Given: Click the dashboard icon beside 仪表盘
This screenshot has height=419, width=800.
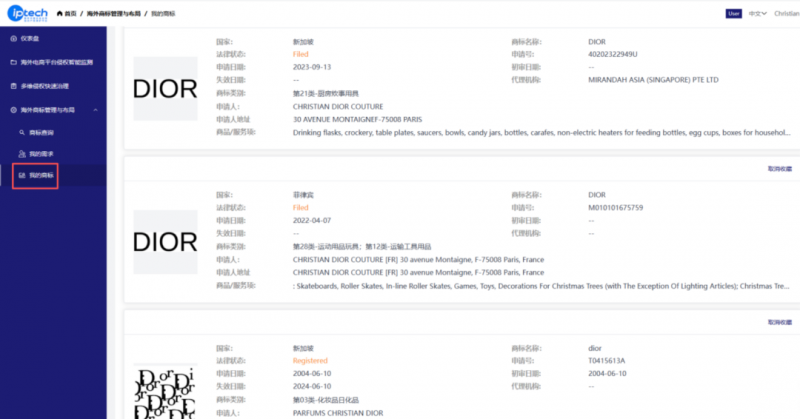Looking at the screenshot, I should pyautogui.click(x=11, y=37).
